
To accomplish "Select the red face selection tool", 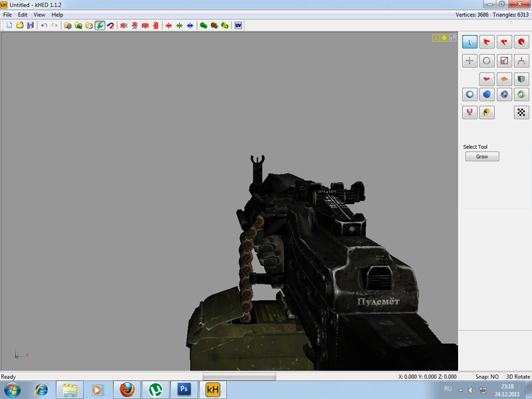I will tap(504, 42).
